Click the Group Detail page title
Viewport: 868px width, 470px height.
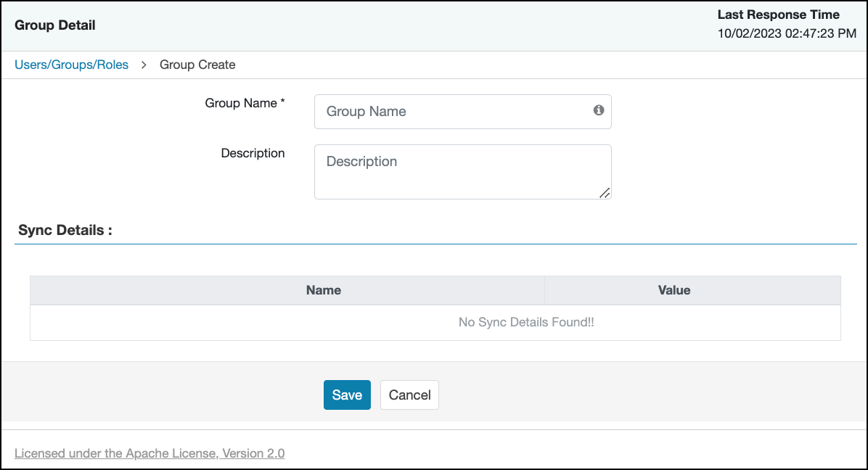pos(55,25)
